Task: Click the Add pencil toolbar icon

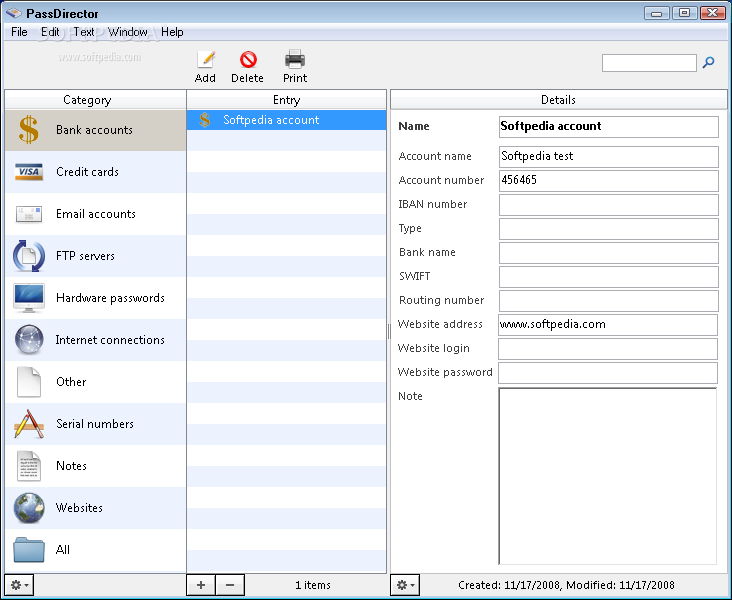Action: pyautogui.click(x=205, y=60)
